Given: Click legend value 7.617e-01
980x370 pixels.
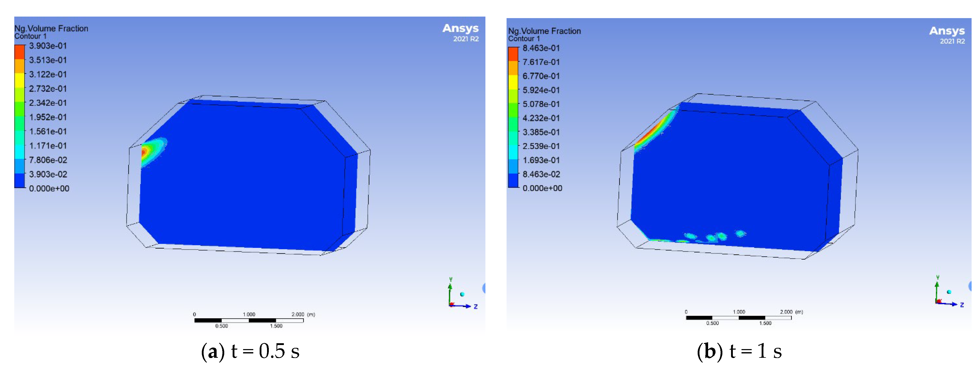Looking at the screenshot, I should [541, 62].
